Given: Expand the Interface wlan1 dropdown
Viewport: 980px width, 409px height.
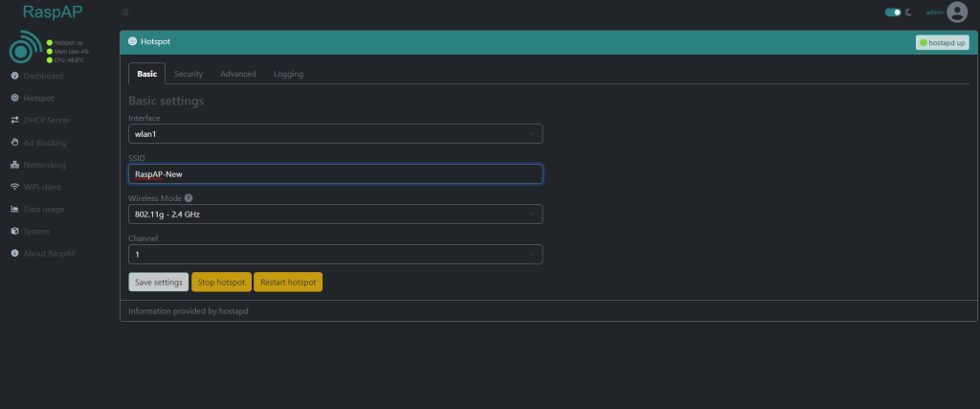Looking at the screenshot, I should coord(335,134).
